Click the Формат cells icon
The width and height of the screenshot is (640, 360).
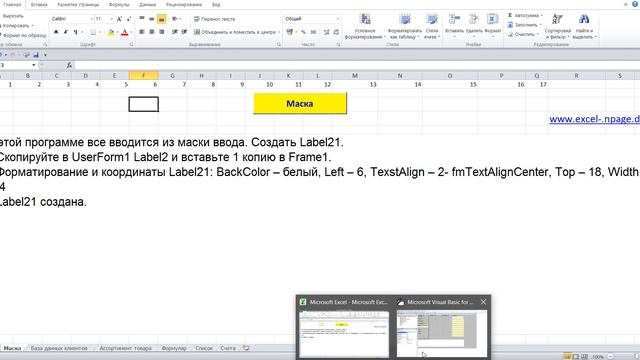click(493, 20)
